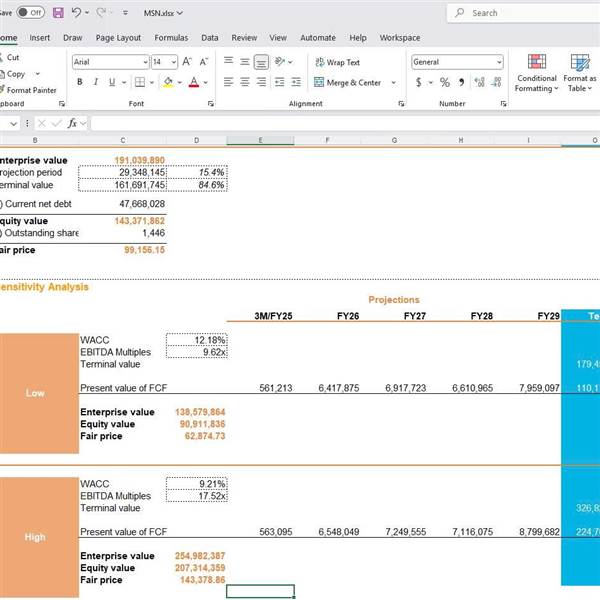This screenshot has width=600, height=600.
Task: Open the font name dropdown
Action: (x=142, y=62)
